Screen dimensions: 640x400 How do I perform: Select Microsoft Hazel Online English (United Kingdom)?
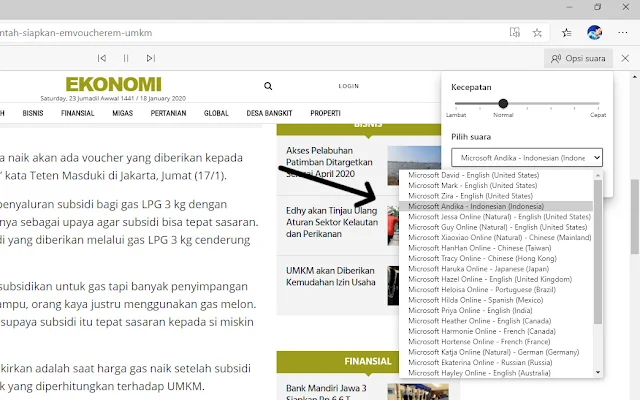(496, 279)
